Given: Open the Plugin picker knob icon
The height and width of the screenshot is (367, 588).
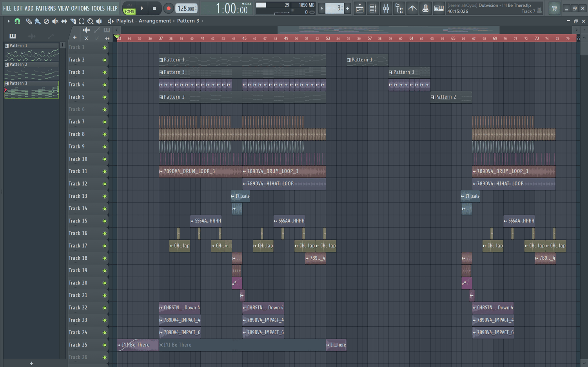Looking at the screenshot, I should 425,8.
